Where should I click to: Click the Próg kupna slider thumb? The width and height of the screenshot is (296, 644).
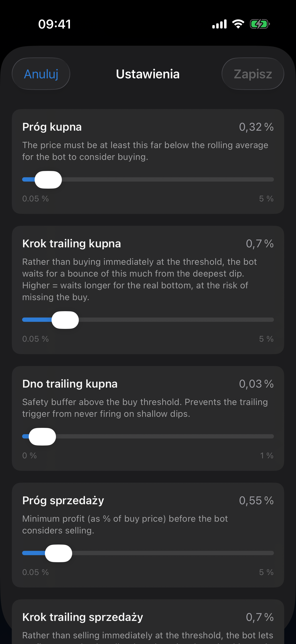(48, 180)
